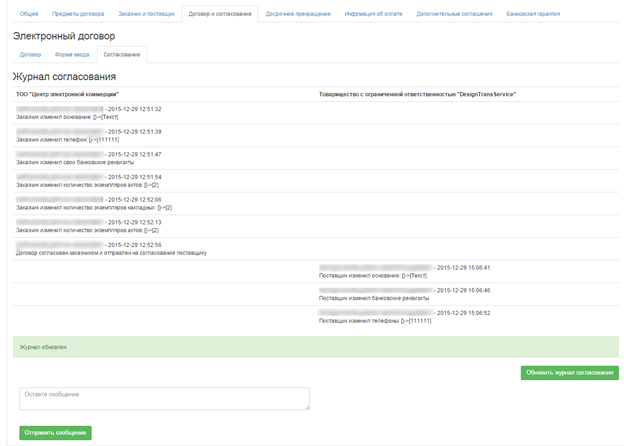Image resolution: width=624 pixels, height=446 pixels.
Task: Open the Банковская гарантия tab
Action: coord(533,15)
